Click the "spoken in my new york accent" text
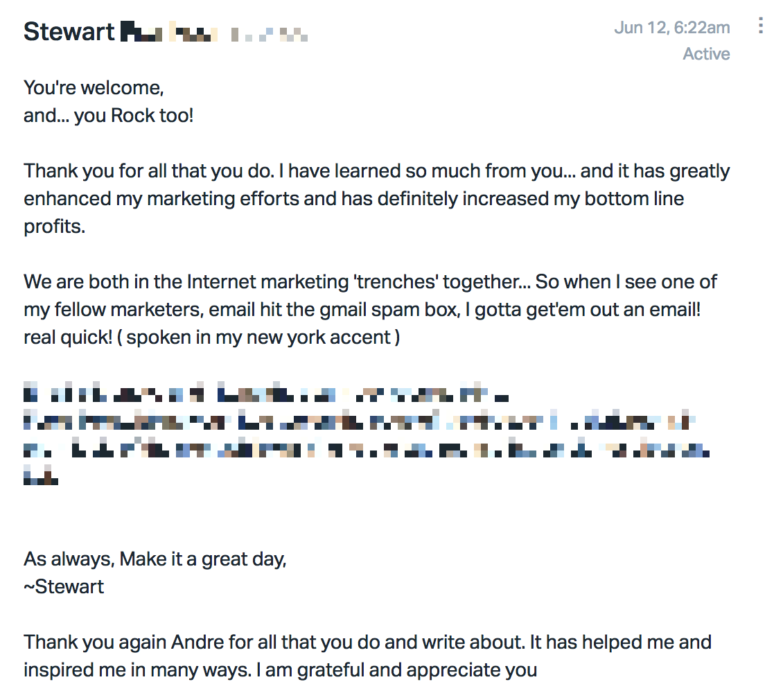The image size is (783, 700). tap(258, 338)
